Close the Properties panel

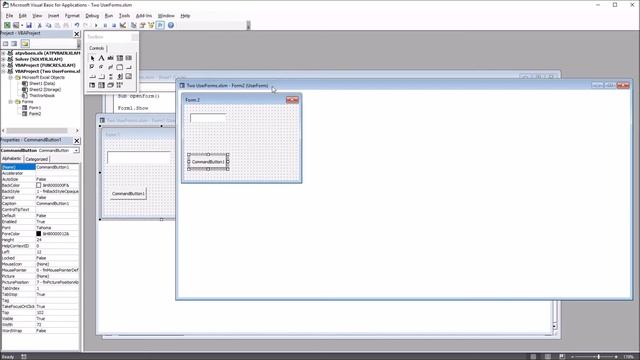77,141
